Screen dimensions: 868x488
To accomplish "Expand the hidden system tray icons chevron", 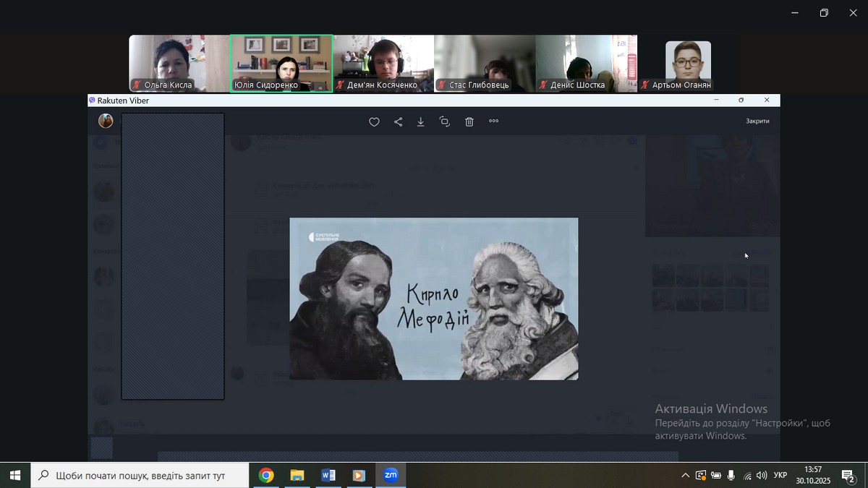I will tap(685, 476).
